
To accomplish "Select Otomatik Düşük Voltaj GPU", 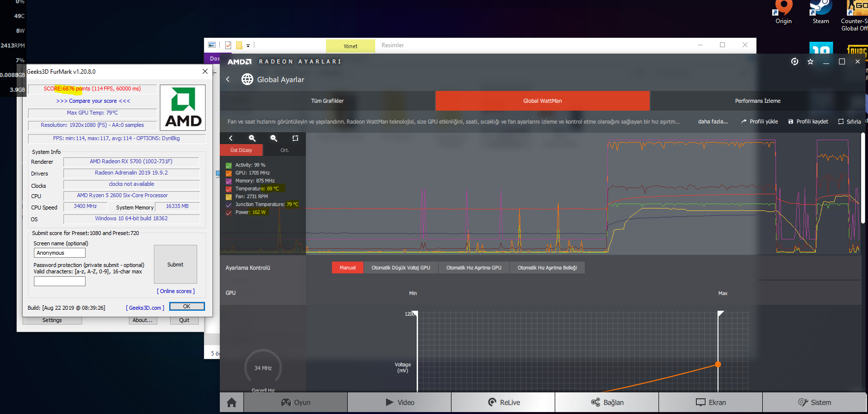I will 401,267.
